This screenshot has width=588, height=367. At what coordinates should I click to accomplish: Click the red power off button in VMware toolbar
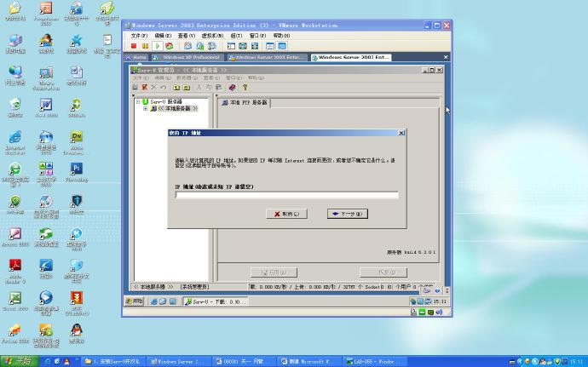click(134, 46)
